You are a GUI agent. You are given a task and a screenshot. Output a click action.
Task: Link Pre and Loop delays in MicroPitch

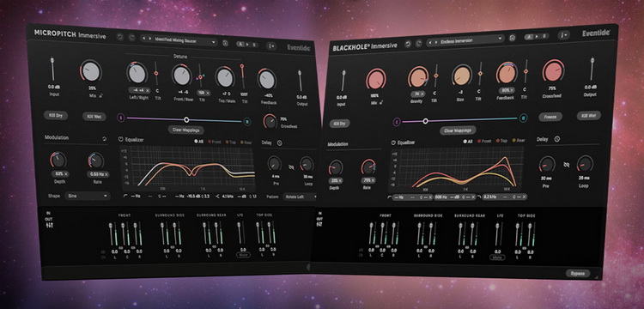(x=291, y=167)
